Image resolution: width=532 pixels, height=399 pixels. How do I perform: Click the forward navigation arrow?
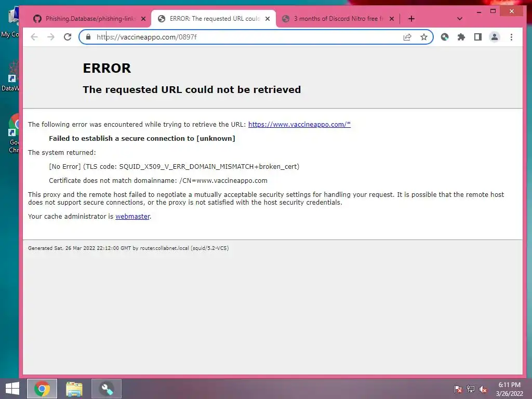click(x=51, y=37)
